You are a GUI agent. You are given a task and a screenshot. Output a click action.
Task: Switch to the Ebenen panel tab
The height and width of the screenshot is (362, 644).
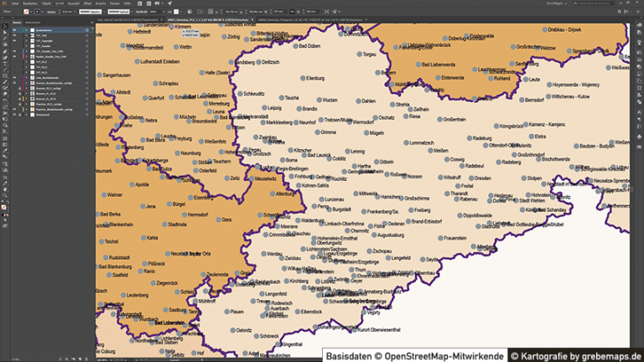coord(18,21)
